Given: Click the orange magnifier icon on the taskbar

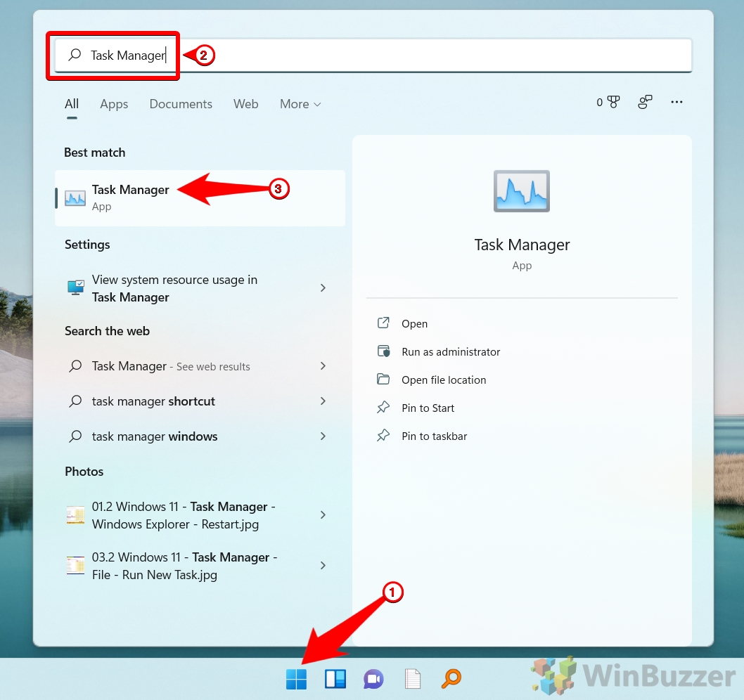Looking at the screenshot, I should pos(451,679).
